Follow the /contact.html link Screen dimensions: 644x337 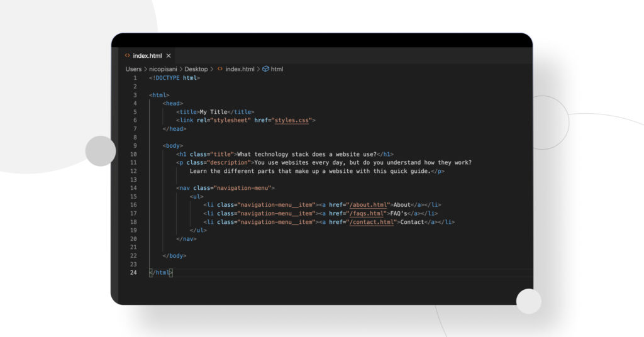coord(372,222)
